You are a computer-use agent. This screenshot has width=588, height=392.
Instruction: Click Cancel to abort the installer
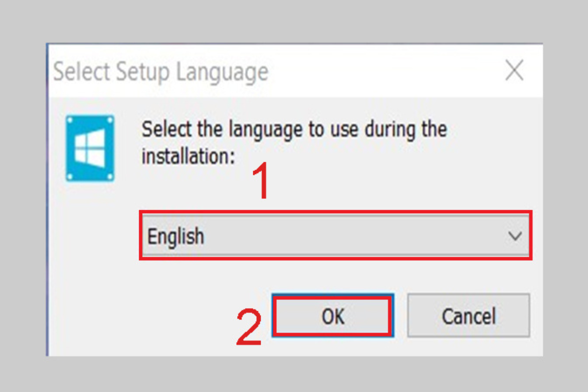469,316
